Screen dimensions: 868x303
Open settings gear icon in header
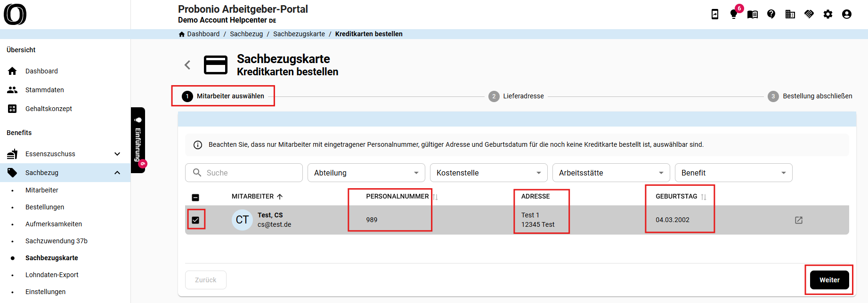tap(828, 14)
